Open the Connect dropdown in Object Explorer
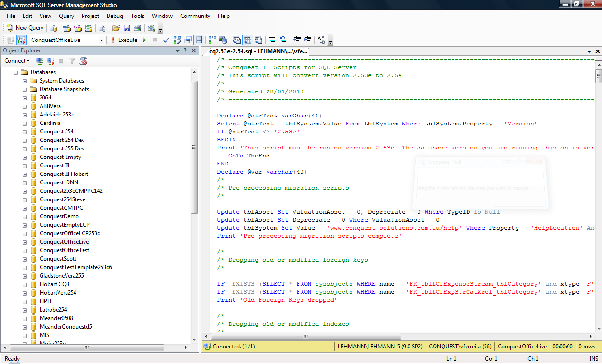This screenshot has height=364, width=602. coord(17,61)
